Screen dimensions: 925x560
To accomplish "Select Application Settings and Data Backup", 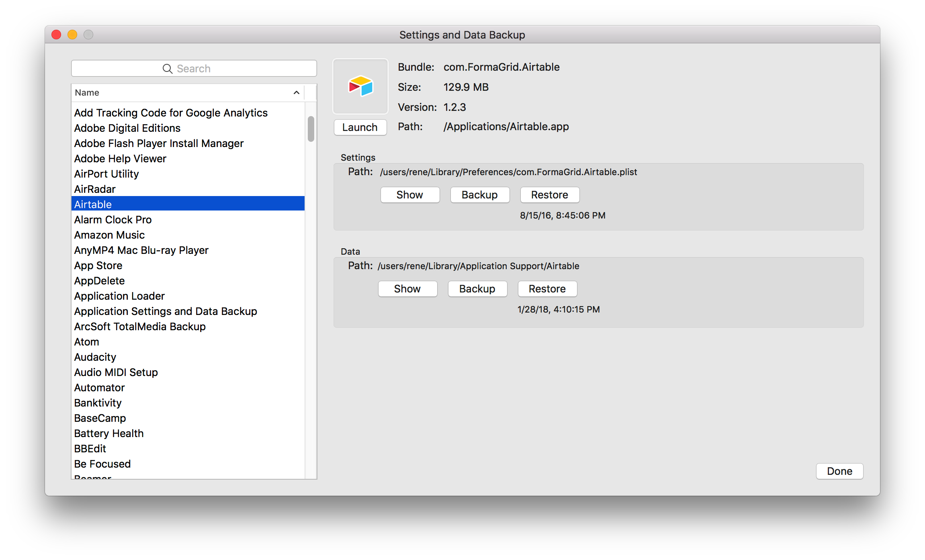I will pos(188,311).
